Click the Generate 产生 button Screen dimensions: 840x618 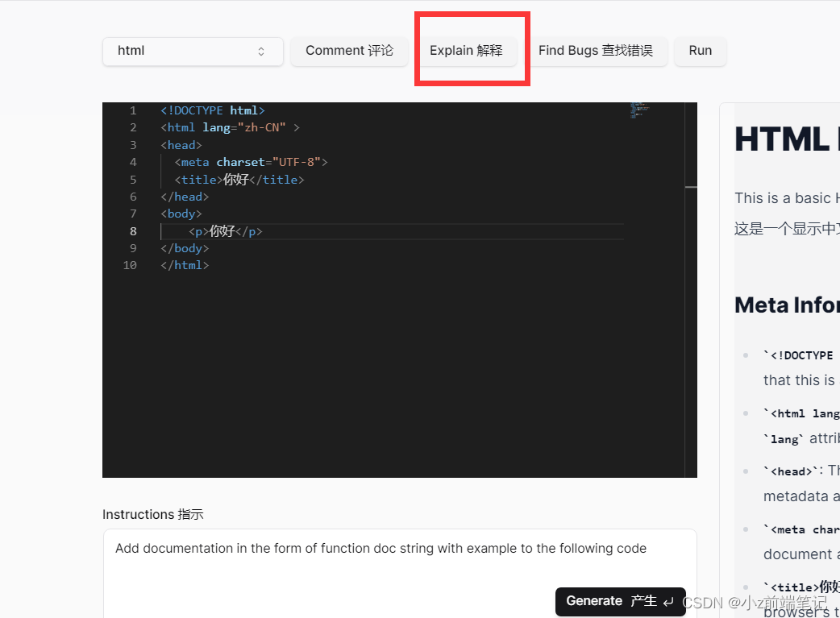pos(621,601)
